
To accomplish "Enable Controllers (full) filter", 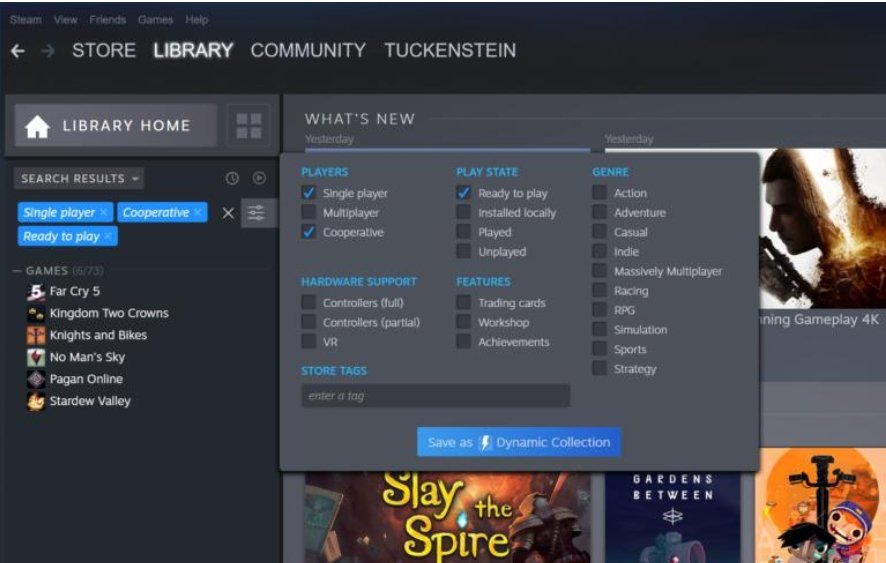I will click(x=309, y=302).
